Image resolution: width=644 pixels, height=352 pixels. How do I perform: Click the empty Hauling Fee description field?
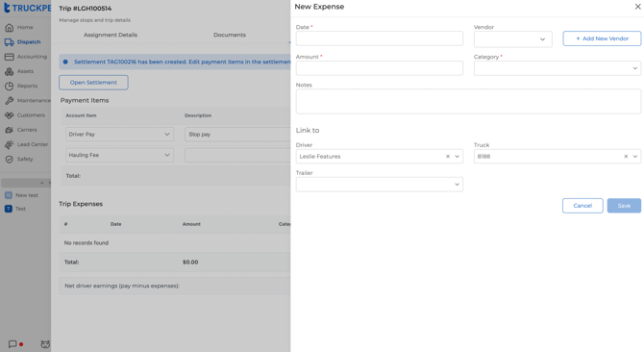pos(237,155)
